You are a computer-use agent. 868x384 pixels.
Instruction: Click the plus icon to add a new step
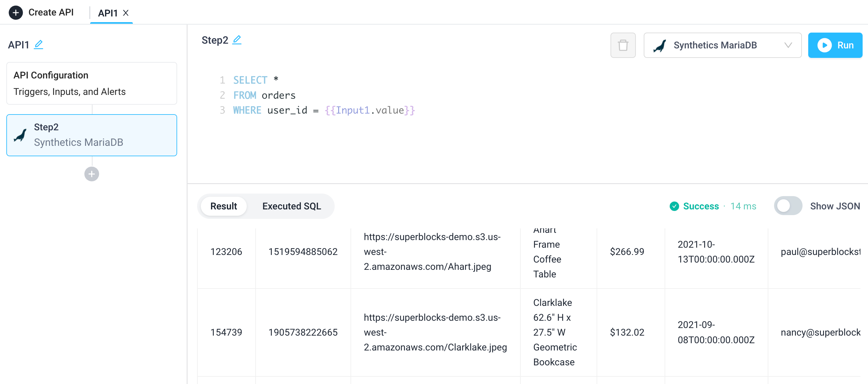pos(91,174)
